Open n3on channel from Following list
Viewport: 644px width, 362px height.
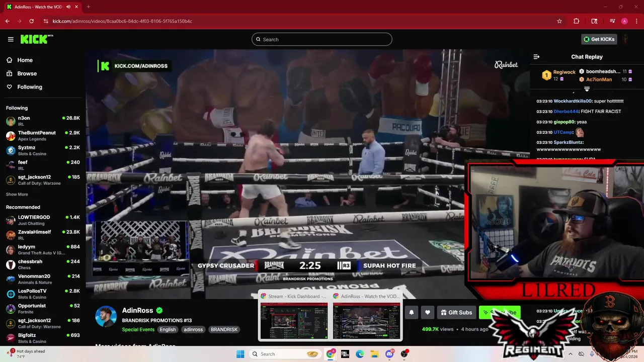click(43, 121)
